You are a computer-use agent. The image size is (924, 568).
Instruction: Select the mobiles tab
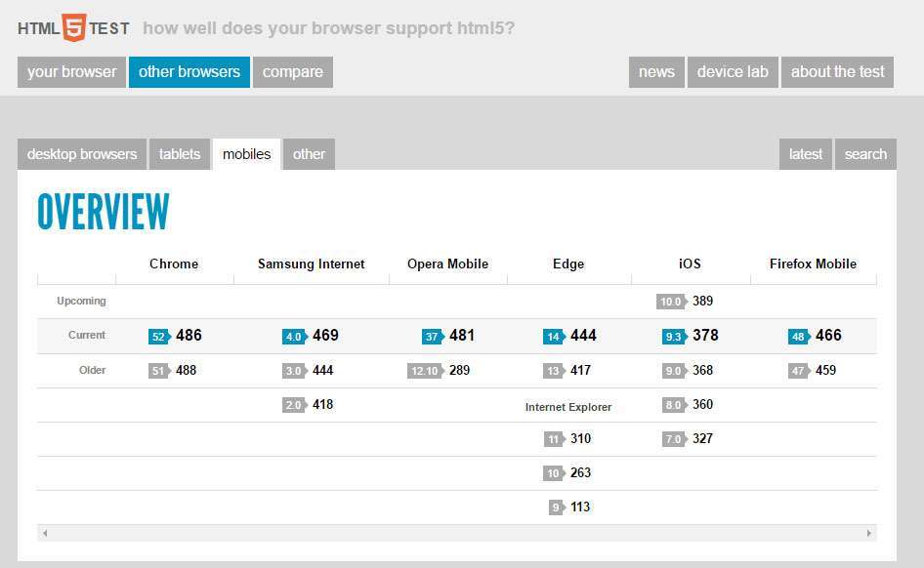pyautogui.click(x=246, y=154)
